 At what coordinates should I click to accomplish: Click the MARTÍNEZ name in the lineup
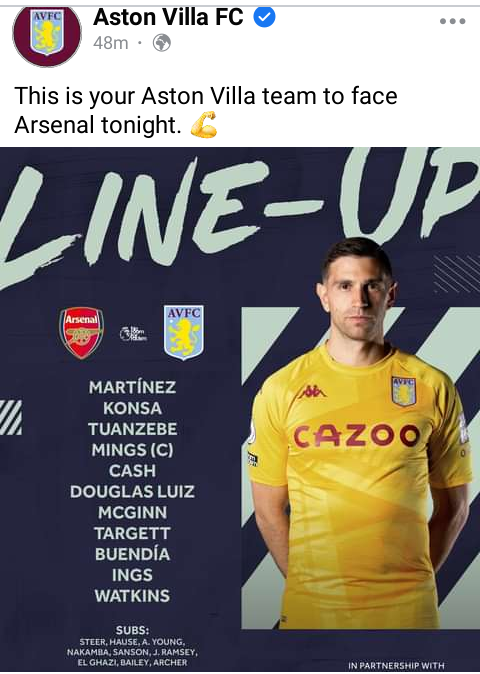(132, 387)
